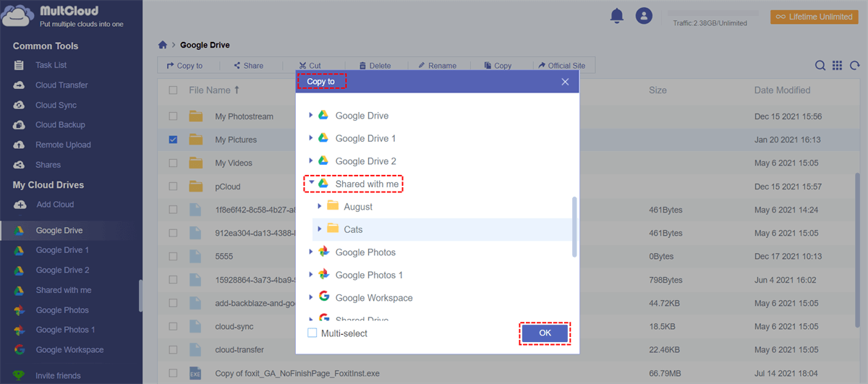The width and height of the screenshot is (868, 384).
Task: Click Delete in toolbar
Action: pos(375,66)
